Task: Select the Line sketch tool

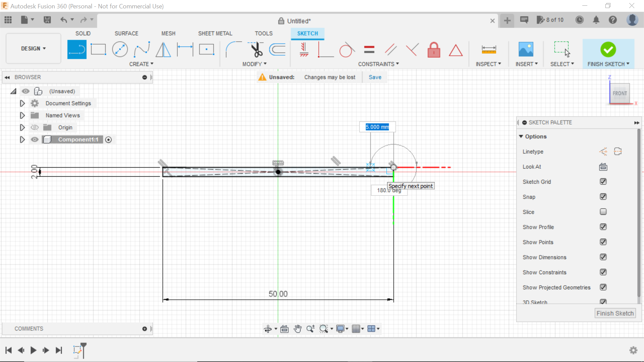Action: coord(77,49)
